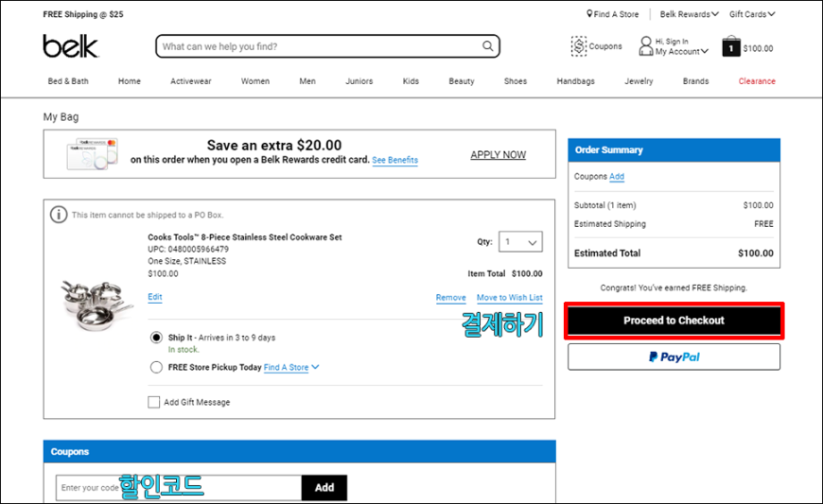This screenshot has width=823, height=504.
Task: Click the Belk Rewards credit card image
Action: 93,154
